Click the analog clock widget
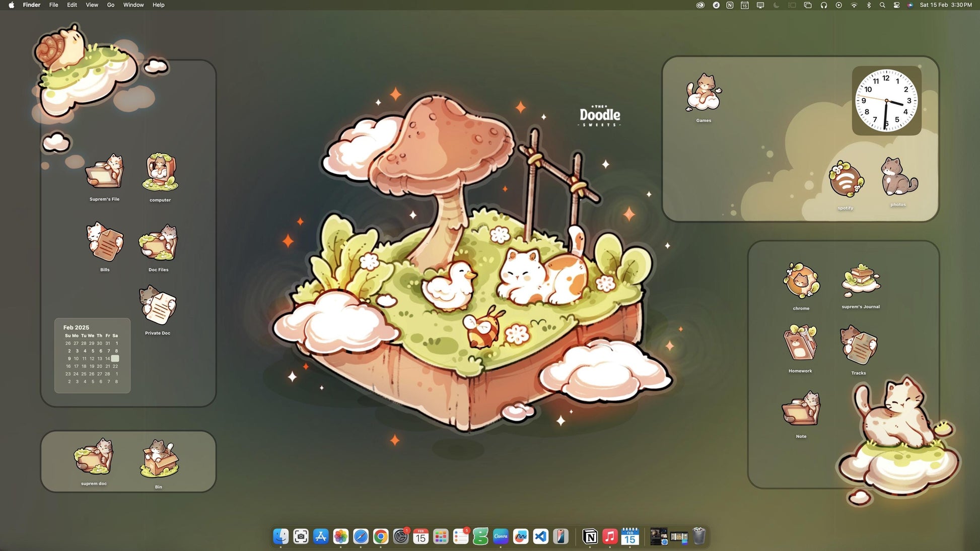 [x=886, y=100]
